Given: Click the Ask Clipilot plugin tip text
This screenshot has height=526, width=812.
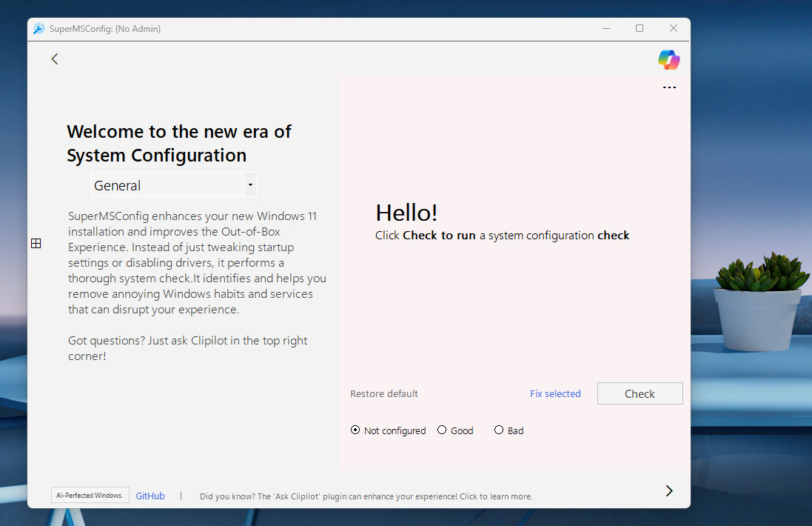Looking at the screenshot, I should (x=366, y=496).
